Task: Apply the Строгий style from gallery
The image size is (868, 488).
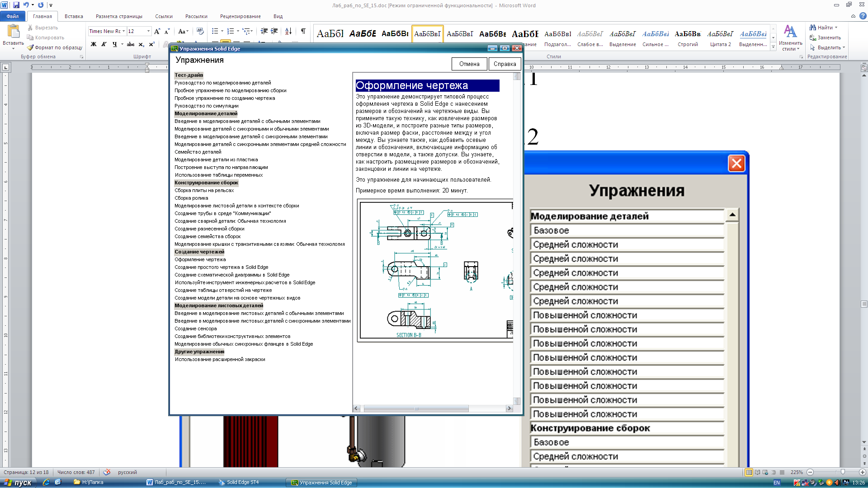Action: [688, 38]
